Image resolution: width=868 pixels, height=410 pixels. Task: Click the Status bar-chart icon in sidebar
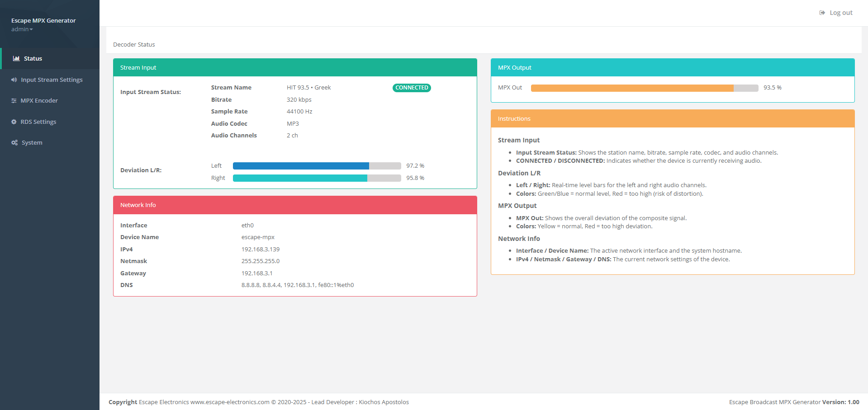point(16,58)
